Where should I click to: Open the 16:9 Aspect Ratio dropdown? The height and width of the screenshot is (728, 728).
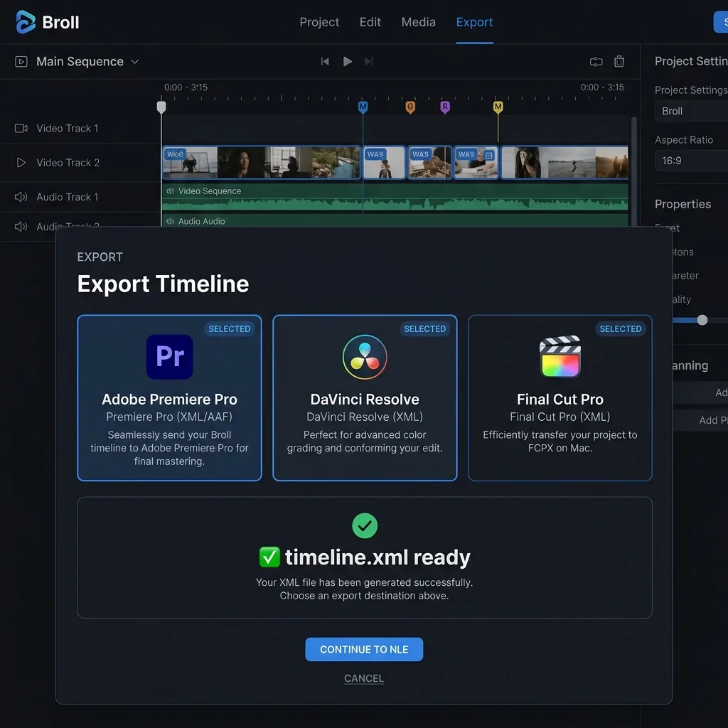point(691,161)
